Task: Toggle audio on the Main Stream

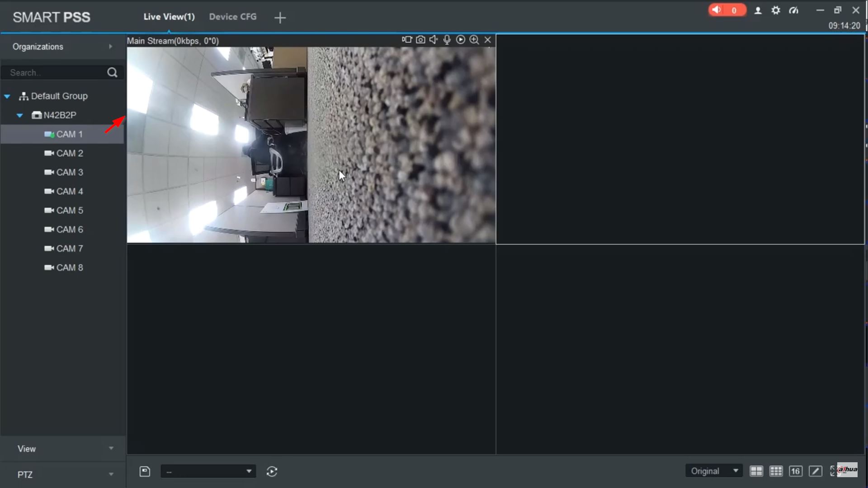Action: coord(434,40)
